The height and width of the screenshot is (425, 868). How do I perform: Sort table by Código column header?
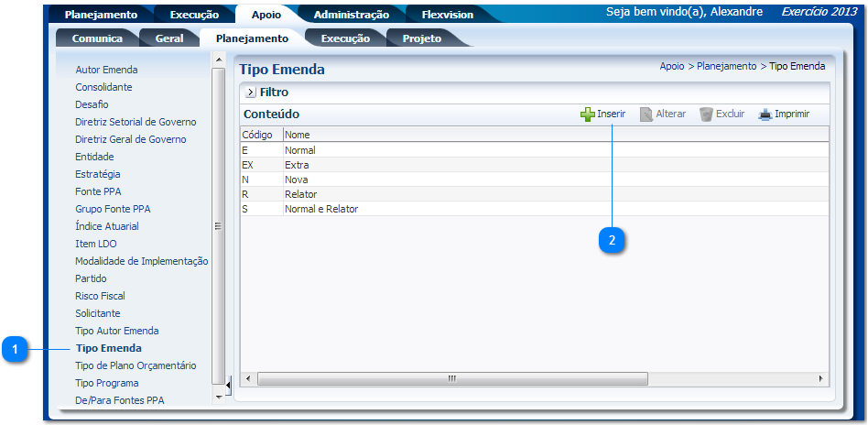(x=256, y=135)
